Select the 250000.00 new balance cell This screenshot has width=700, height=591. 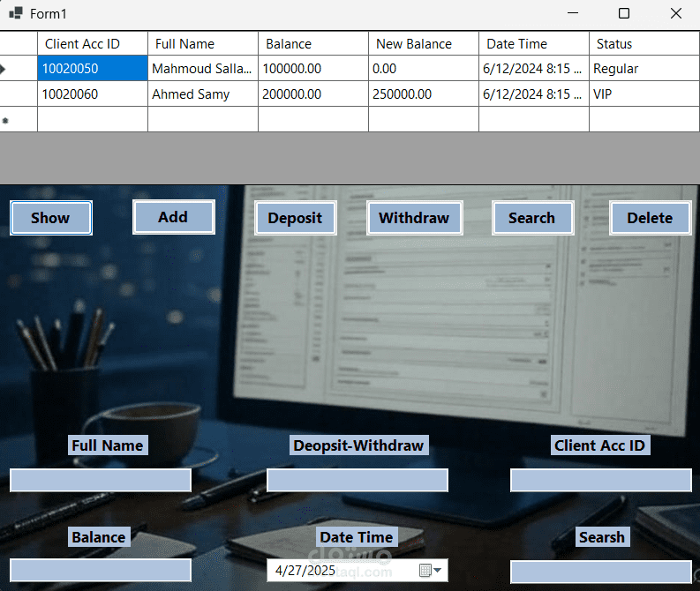pyautogui.click(x=424, y=94)
